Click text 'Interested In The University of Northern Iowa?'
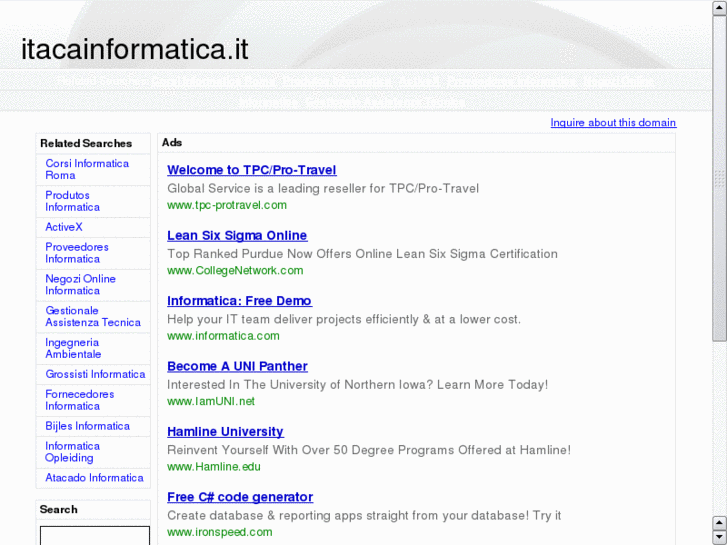 (300, 385)
